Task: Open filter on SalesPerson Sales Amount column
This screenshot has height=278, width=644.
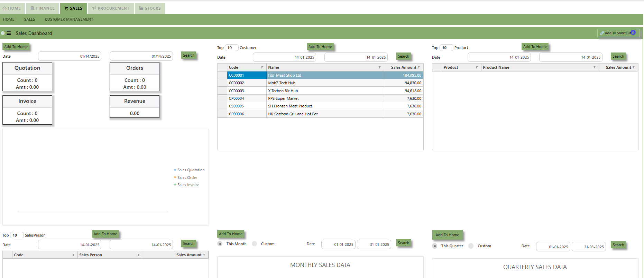Action: pos(204,255)
